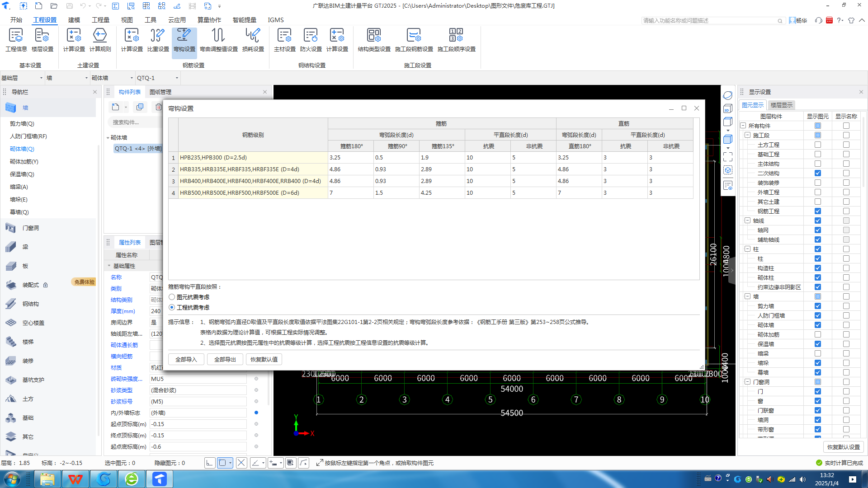This screenshot has height=488, width=868.
Task: Select 门窗洞 category in navigation bar
Action: click(x=30, y=228)
